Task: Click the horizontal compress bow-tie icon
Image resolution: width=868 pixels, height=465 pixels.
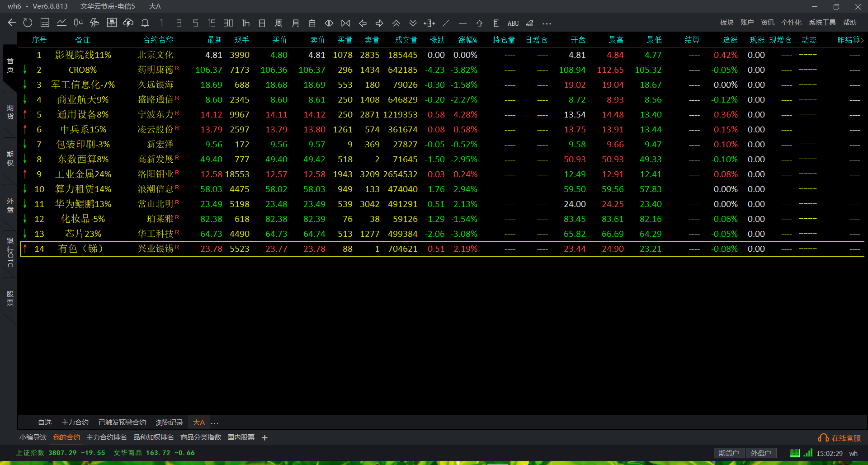Action: (346, 23)
